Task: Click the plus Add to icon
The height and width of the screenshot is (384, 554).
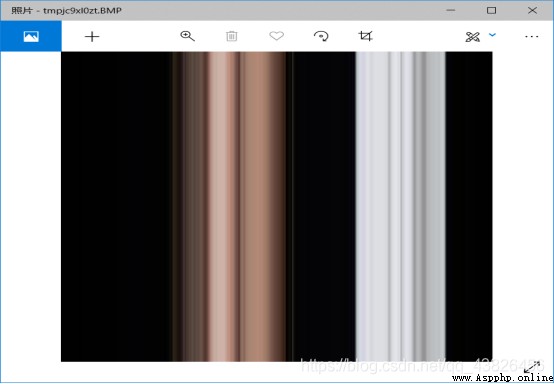Action: tap(92, 36)
